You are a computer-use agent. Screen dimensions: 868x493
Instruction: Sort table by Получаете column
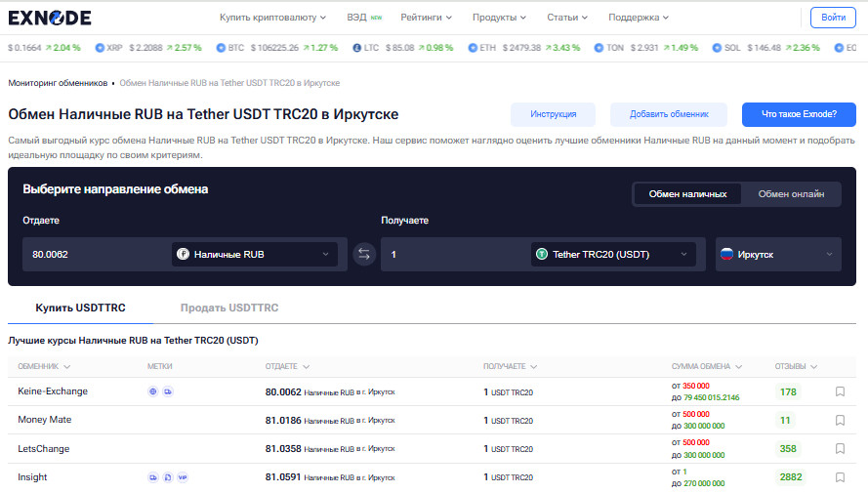pos(510,366)
